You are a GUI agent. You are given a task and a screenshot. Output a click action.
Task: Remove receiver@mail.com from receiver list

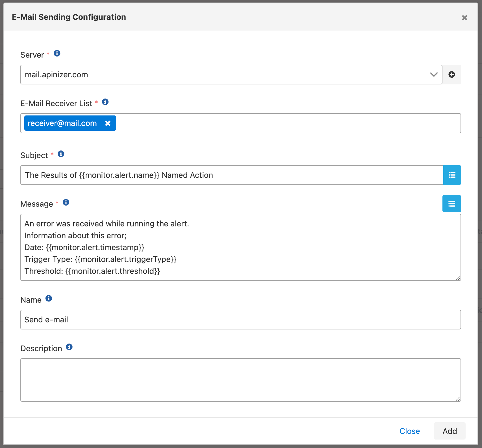point(108,123)
